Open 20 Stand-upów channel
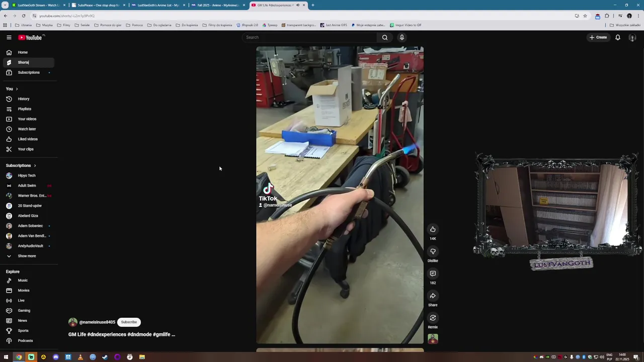644x362 pixels. point(29,206)
